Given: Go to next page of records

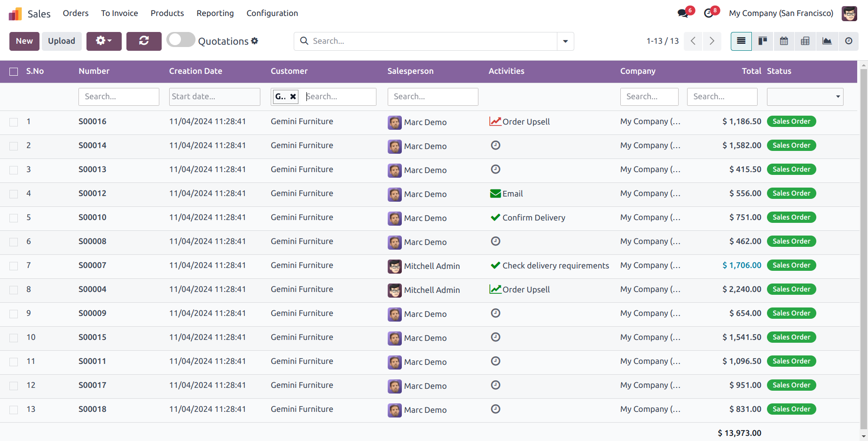Looking at the screenshot, I should tap(712, 41).
